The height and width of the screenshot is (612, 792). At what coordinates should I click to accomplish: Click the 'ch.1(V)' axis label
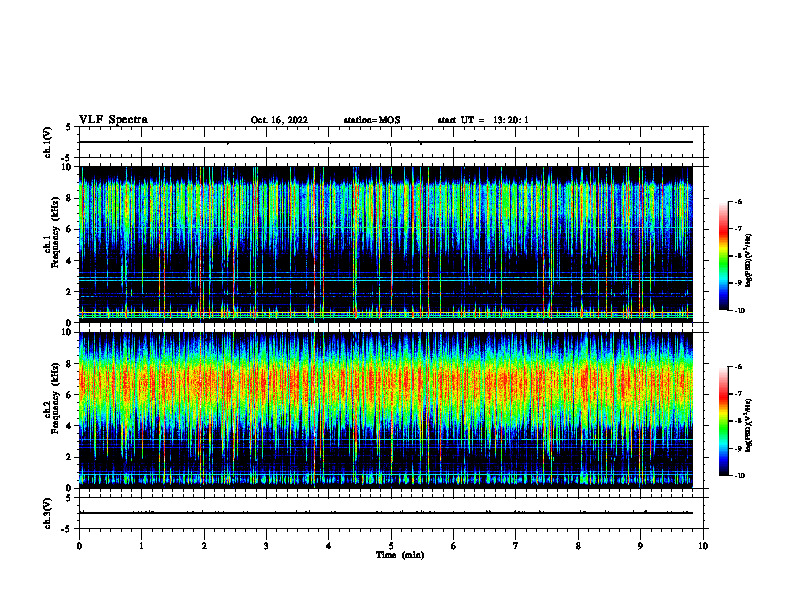click(x=48, y=142)
